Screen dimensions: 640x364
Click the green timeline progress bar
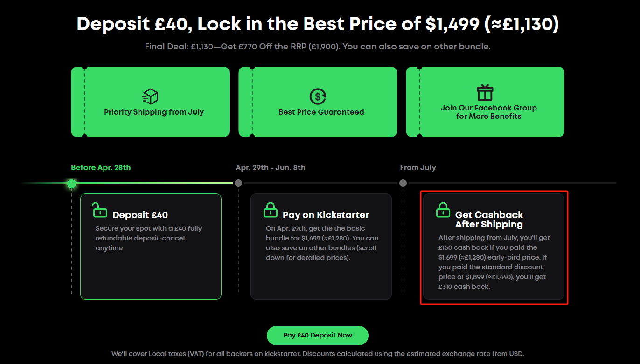coord(154,183)
